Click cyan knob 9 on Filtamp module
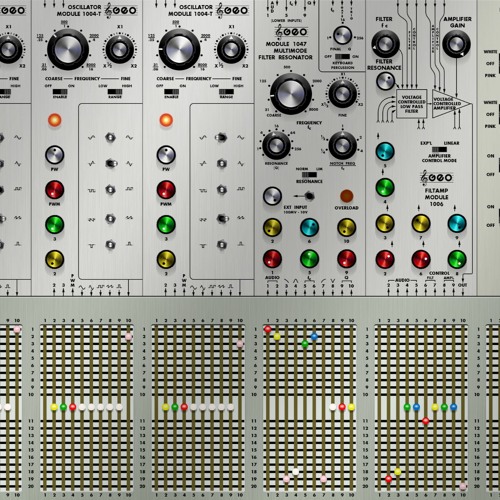The width and height of the screenshot is (500, 500). (457, 223)
